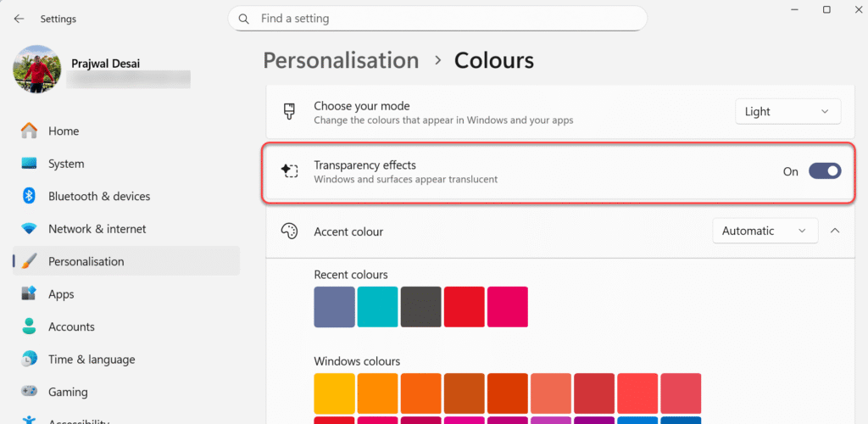Open Time & language settings
Screen dimensions: 868x424
[126, 360]
